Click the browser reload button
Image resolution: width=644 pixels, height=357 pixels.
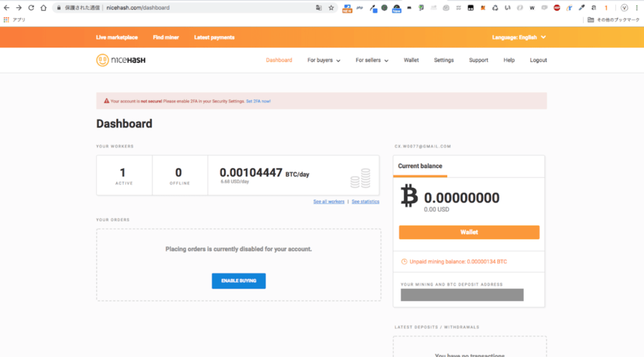[x=31, y=8]
